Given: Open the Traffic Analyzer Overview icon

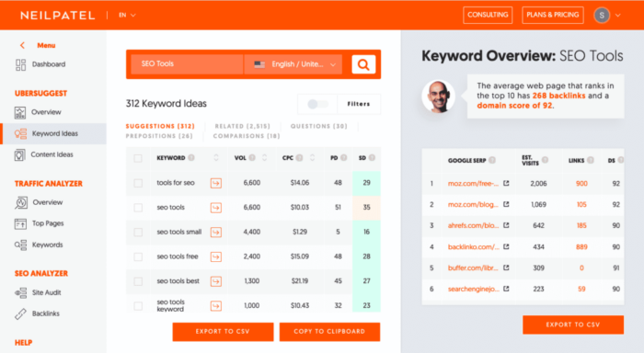Looking at the screenshot, I should pos(21,202).
